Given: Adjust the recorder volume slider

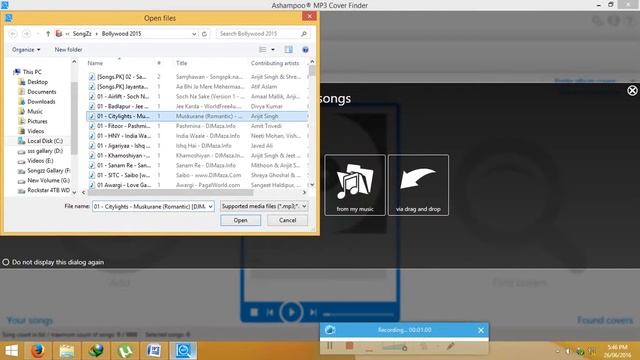Looking at the screenshot, I should point(394,347).
